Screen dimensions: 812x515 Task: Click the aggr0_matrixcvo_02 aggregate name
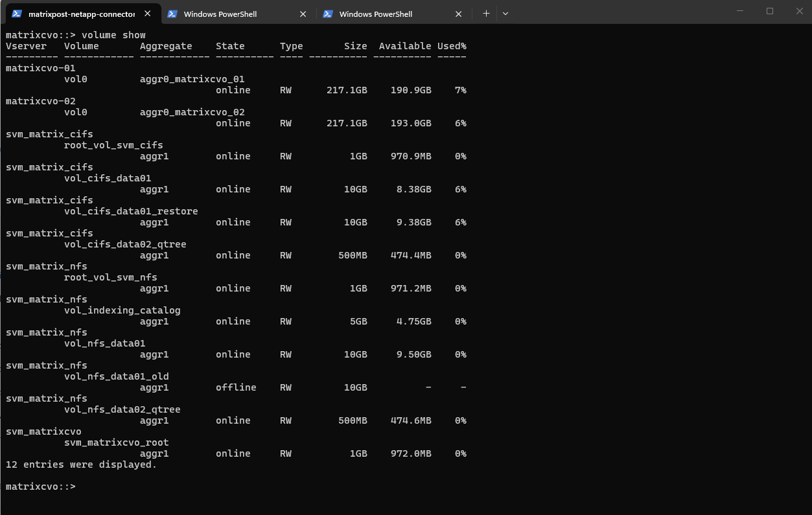point(192,112)
